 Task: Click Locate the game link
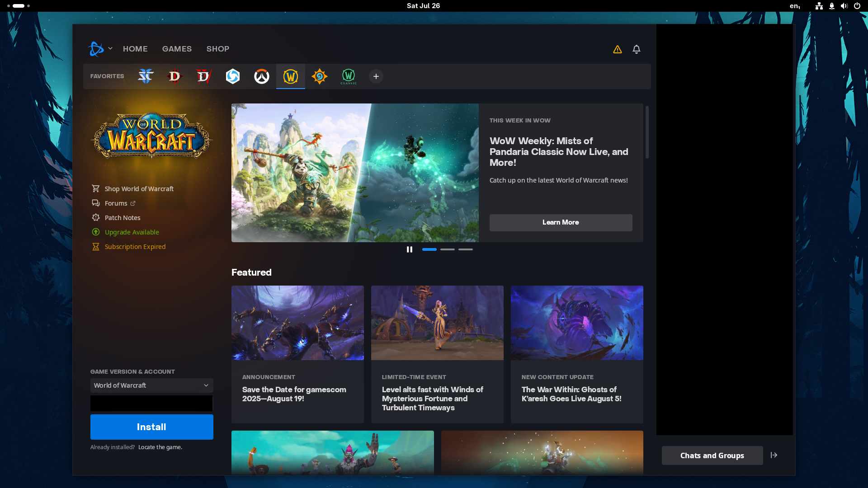160,447
